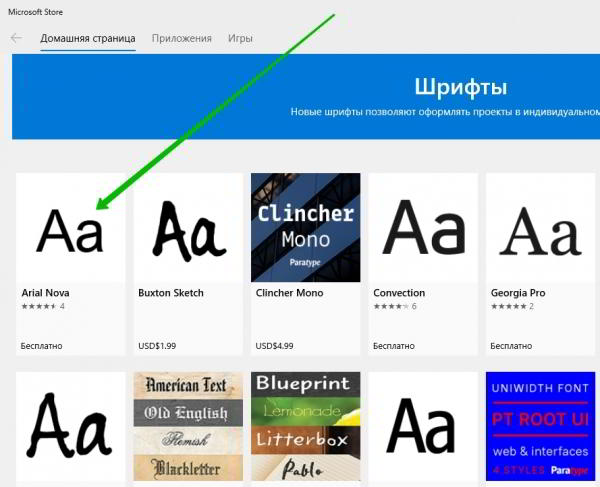The image size is (600, 487).
Task: Click the Бесплатно price under Arial Nova
Action: [x=41, y=346]
